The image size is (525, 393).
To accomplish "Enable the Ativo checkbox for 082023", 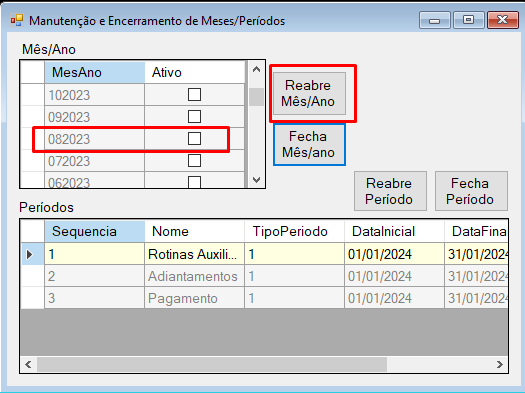I will point(194,139).
